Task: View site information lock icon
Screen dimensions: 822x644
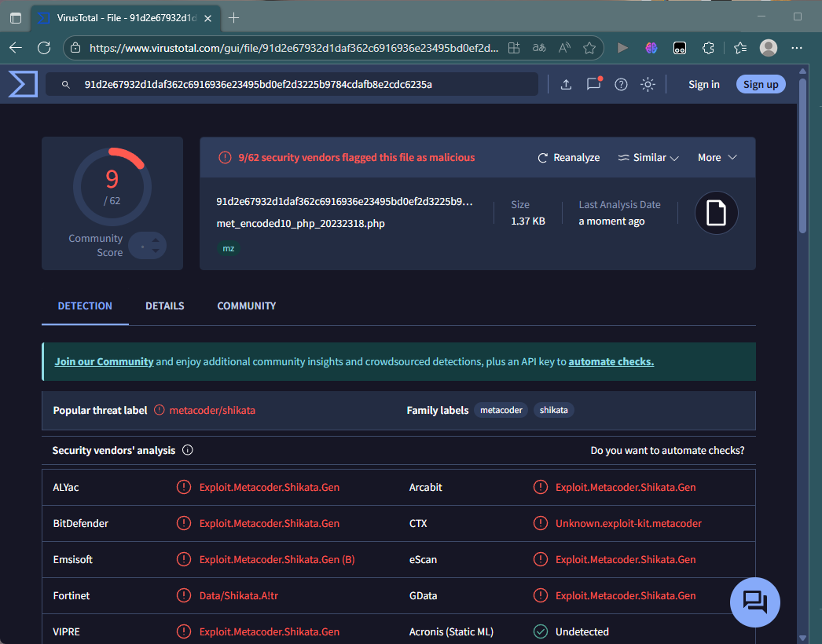Action: 75,48
